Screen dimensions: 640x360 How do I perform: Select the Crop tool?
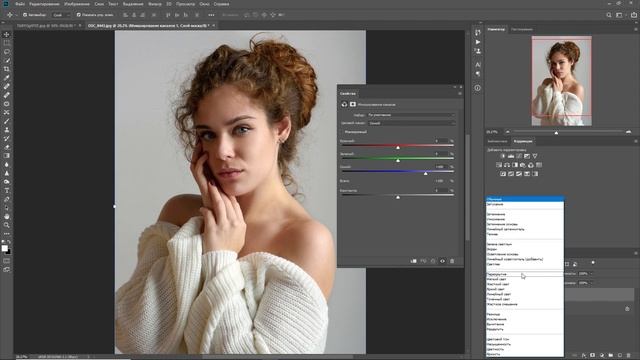coord(7,69)
